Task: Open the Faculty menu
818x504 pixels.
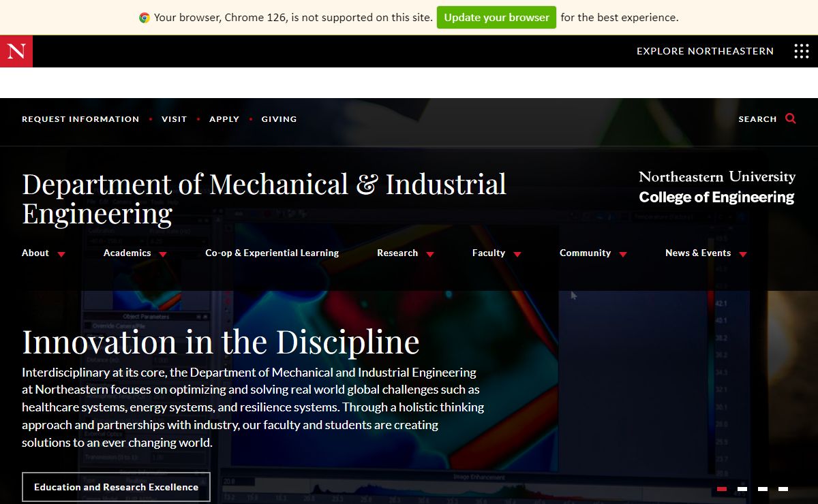Action: [x=489, y=253]
